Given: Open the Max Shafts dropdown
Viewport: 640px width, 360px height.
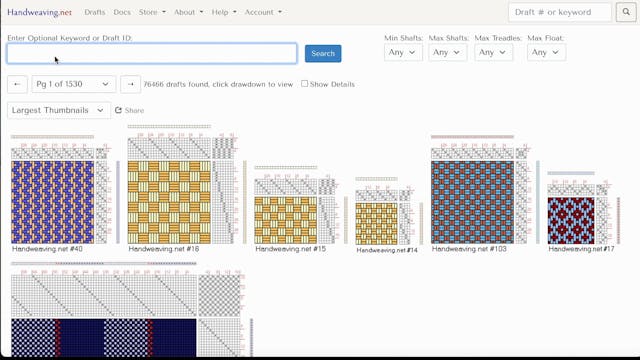Looking at the screenshot, I should [447, 53].
